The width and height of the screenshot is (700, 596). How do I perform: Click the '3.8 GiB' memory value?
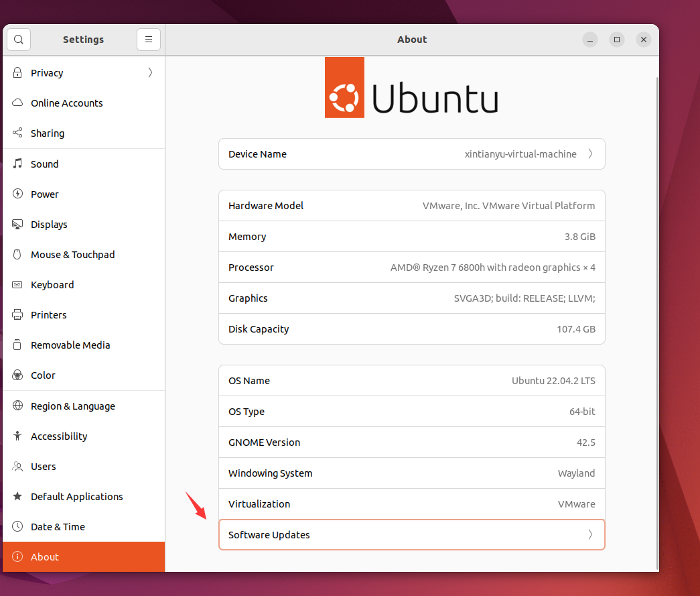[580, 237]
